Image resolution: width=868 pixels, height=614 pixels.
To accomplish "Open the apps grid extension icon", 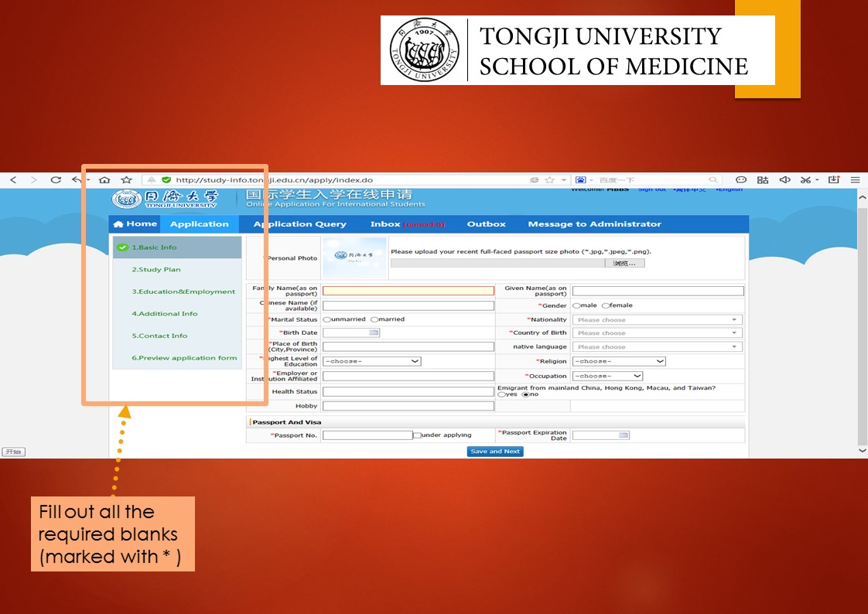I will coord(763,179).
